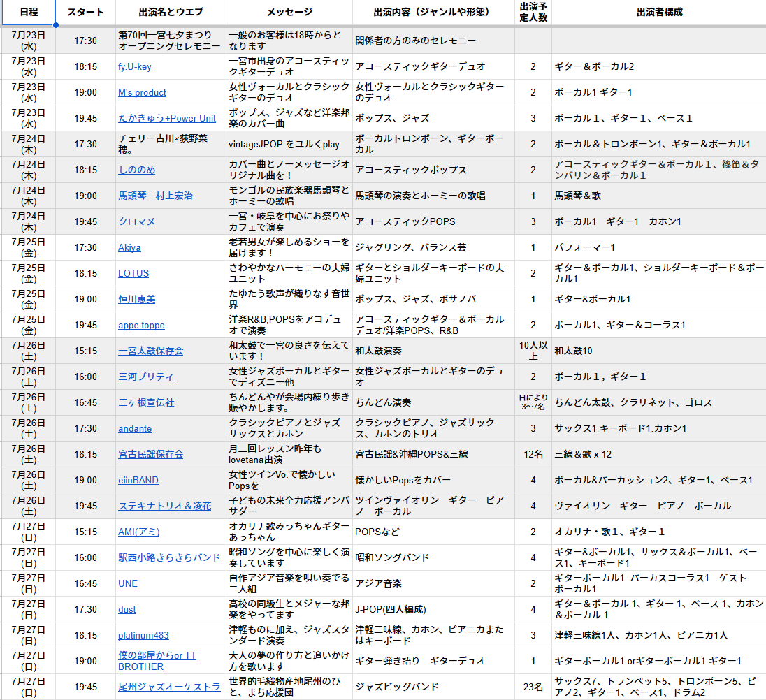Select the ちんどん太鼓、クラリネット、ゴロス cell
Viewport: 766px width, 700px height.
pyautogui.click(x=659, y=402)
